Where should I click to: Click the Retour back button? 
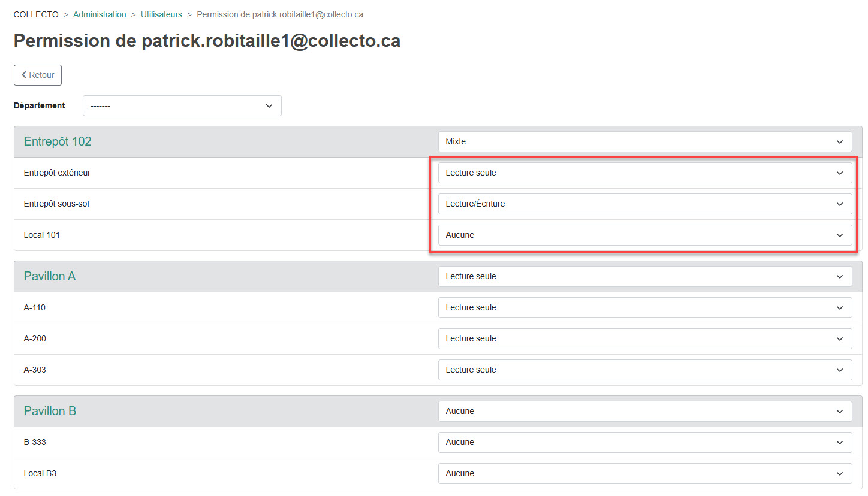[x=38, y=75]
